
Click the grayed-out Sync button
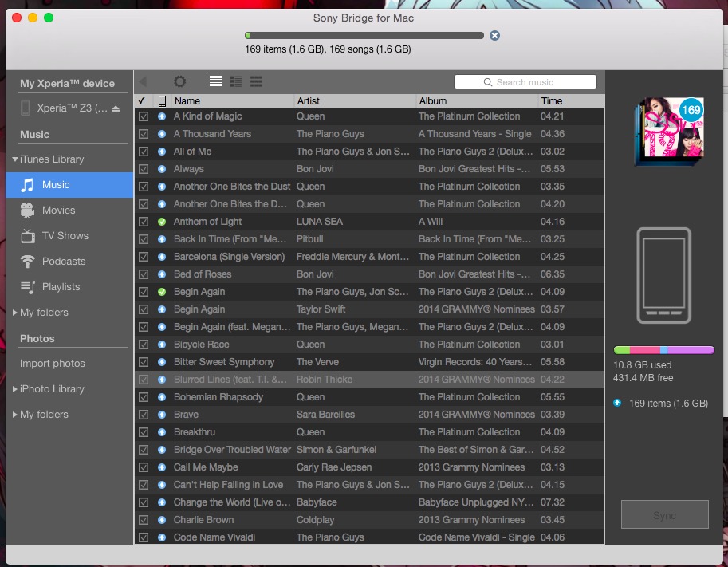664,514
